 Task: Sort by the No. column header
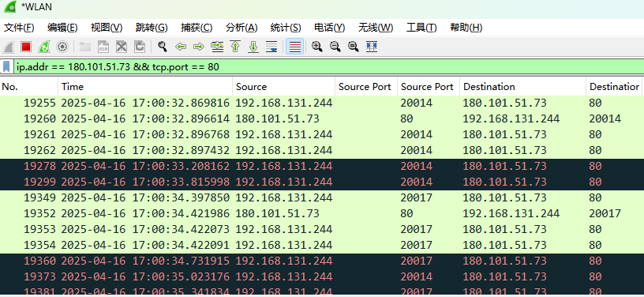point(28,87)
